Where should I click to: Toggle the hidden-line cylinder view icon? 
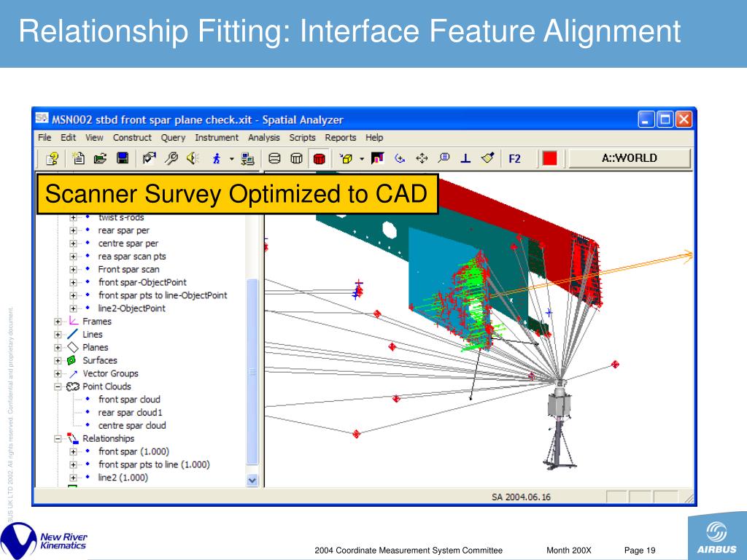(x=296, y=158)
